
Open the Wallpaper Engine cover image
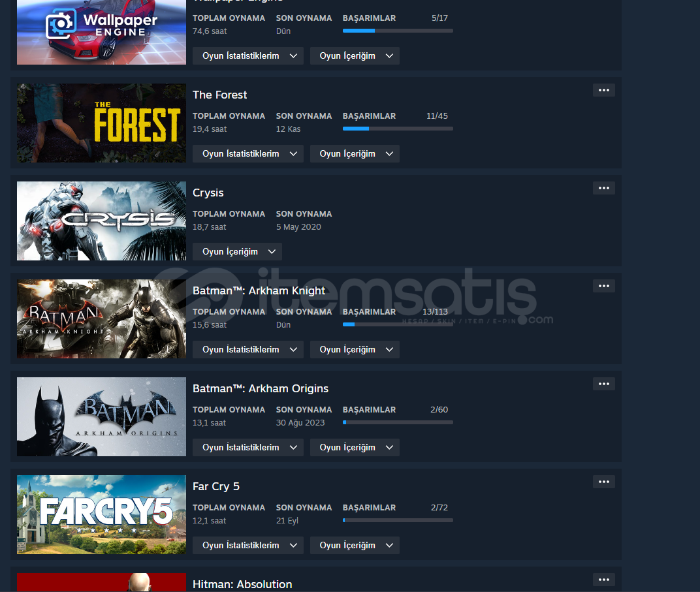[x=101, y=32]
